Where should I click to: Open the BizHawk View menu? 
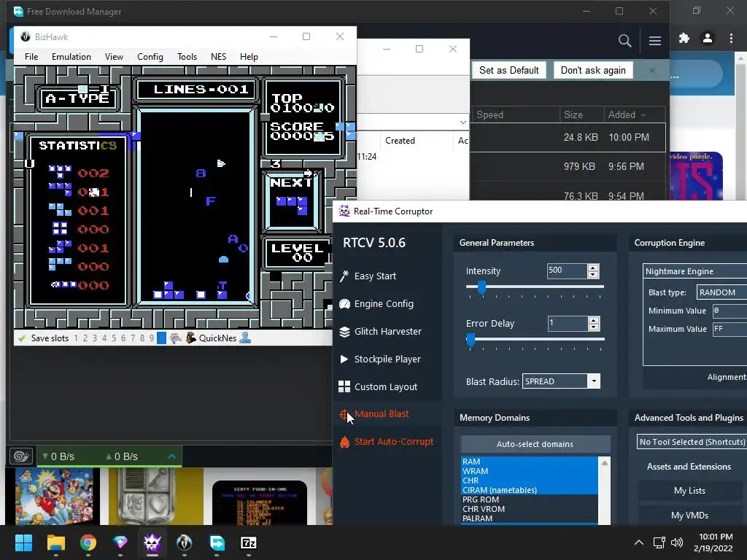coord(114,57)
